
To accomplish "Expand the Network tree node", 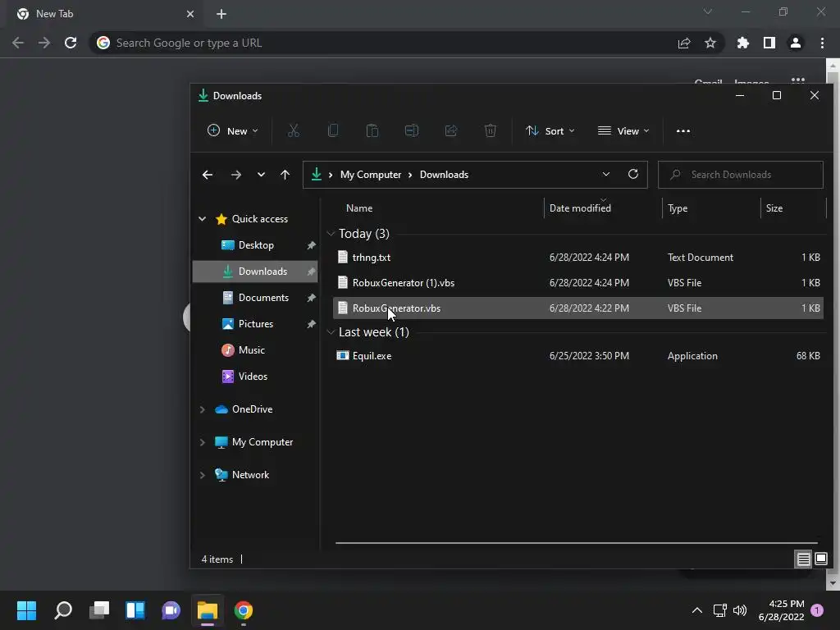I will 202,475.
